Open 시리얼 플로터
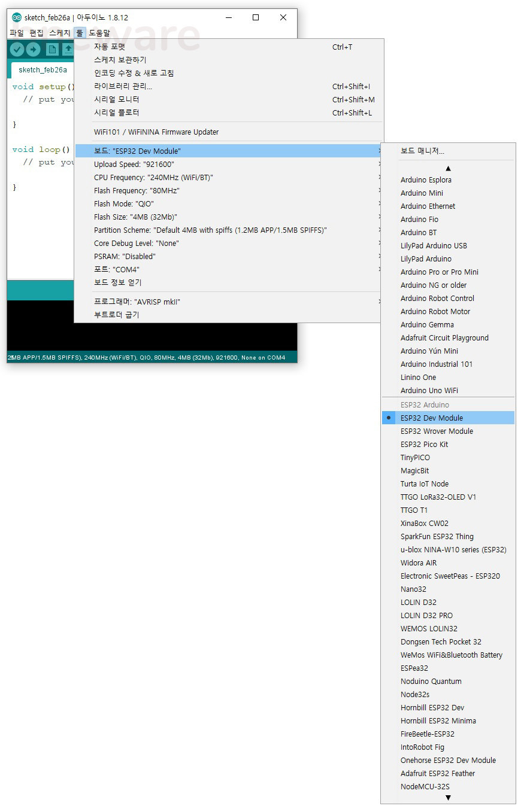Viewport: 524px width, 812px height. tap(229, 112)
